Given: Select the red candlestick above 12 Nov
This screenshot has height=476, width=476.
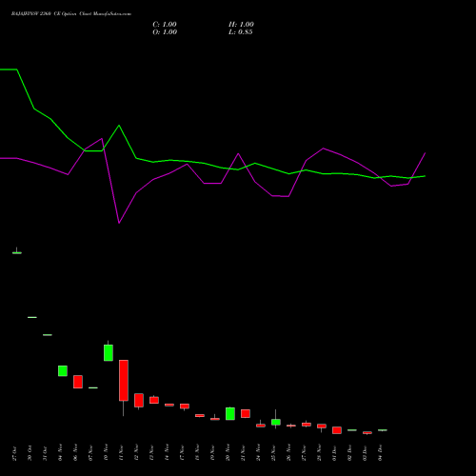Looking at the screenshot, I should 139,401.
